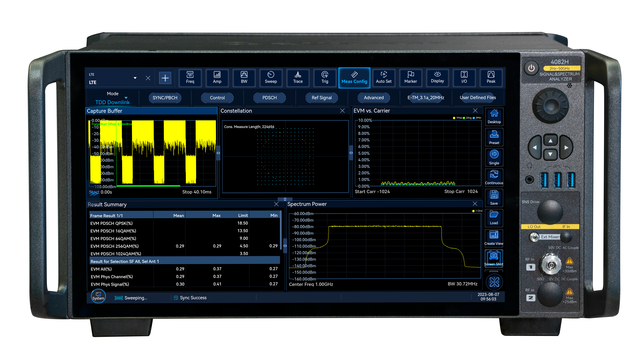Screen dimensions: 644x361
Task: Click the BW 30.72MHz value
Action: 463,284
